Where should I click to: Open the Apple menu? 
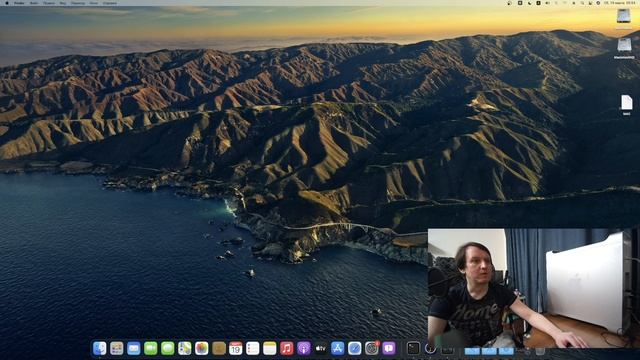[7, 3]
